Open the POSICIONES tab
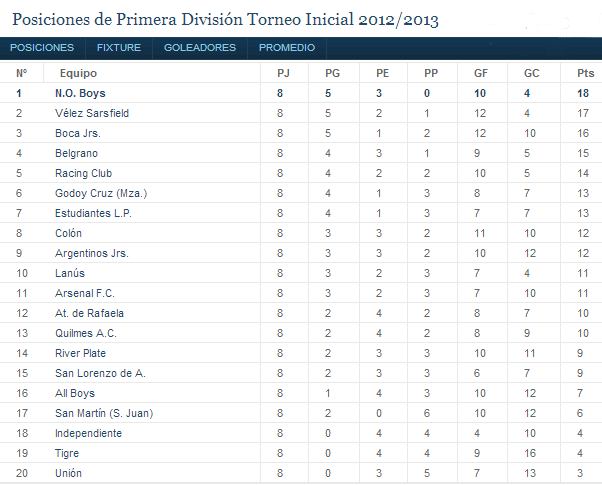602x485 pixels. click(42, 48)
